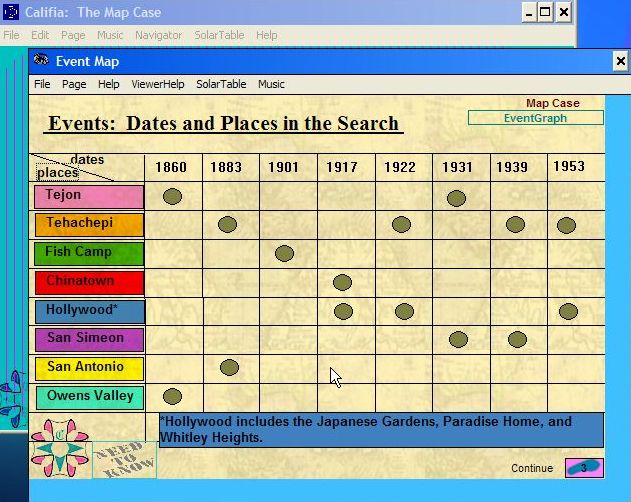
Task: Click the Event Map window eye icon
Action: [41, 61]
